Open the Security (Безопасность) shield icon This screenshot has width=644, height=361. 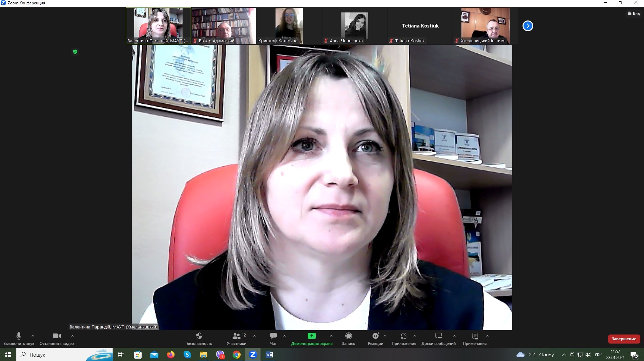pyautogui.click(x=199, y=336)
